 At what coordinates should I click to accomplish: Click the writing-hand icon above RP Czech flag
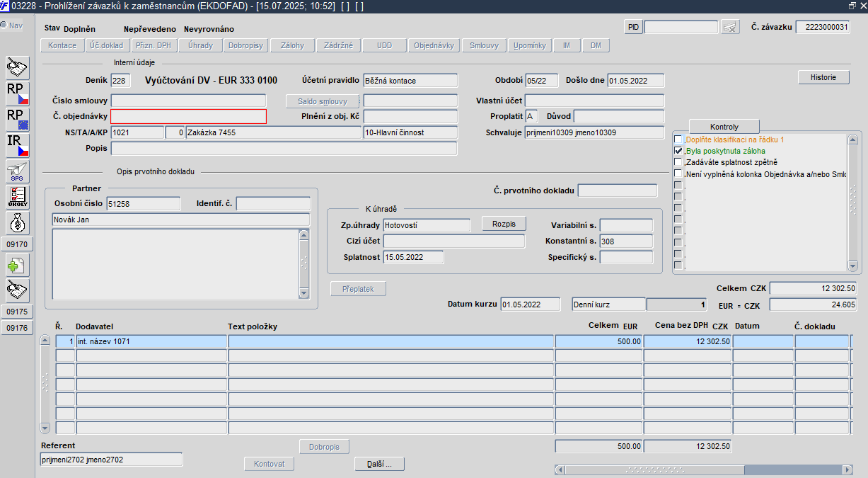point(18,68)
